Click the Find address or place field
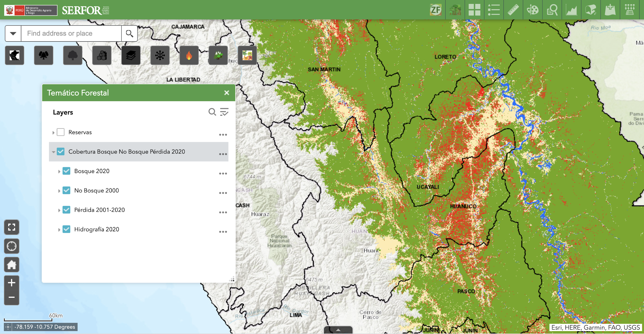Viewport: 644px width, 334px height. click(71, 34)
